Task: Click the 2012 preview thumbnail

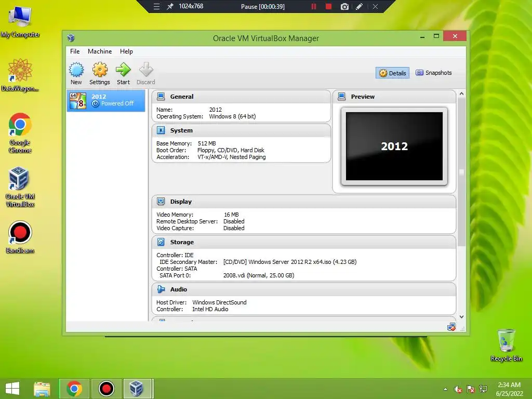Action: [394, 146]
